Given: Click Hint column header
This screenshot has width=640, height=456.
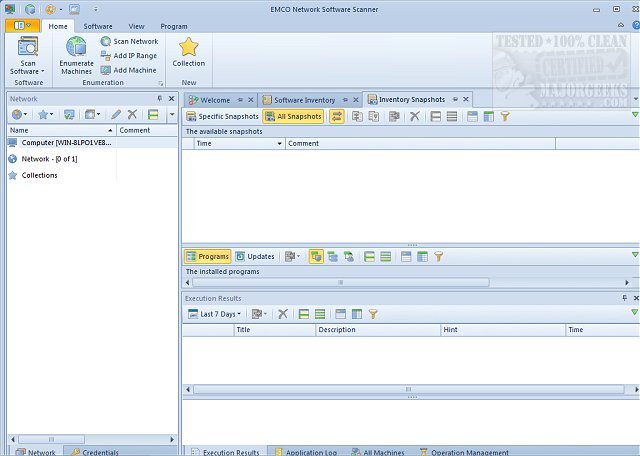Looking at the screenshot, I should (x=503, y=330).
